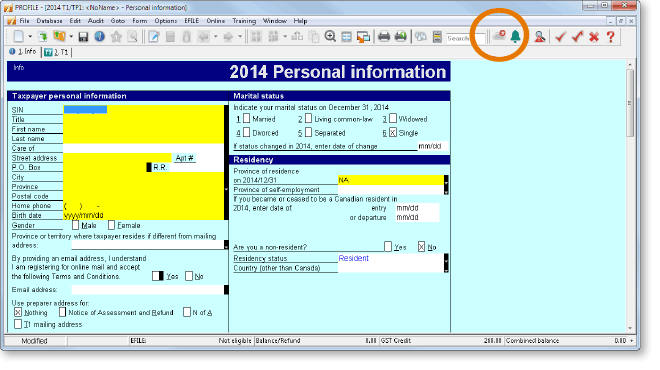
Task: Click the cloud connection status icon
Action: point(499,36)
